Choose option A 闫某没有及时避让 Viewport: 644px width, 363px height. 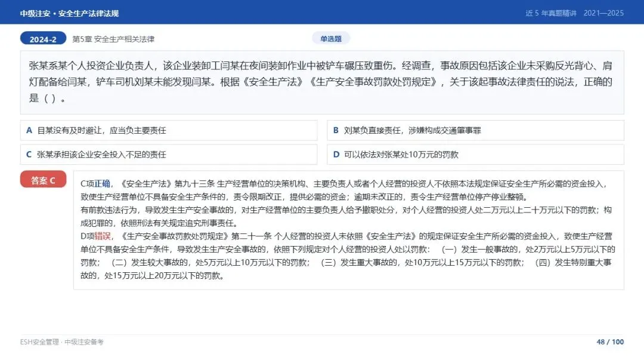pos(169,130)
